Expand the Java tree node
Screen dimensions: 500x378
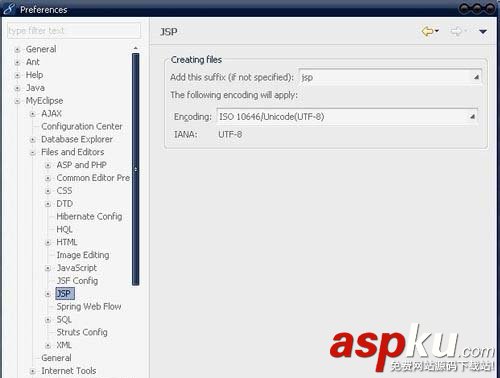click(17, 88)
